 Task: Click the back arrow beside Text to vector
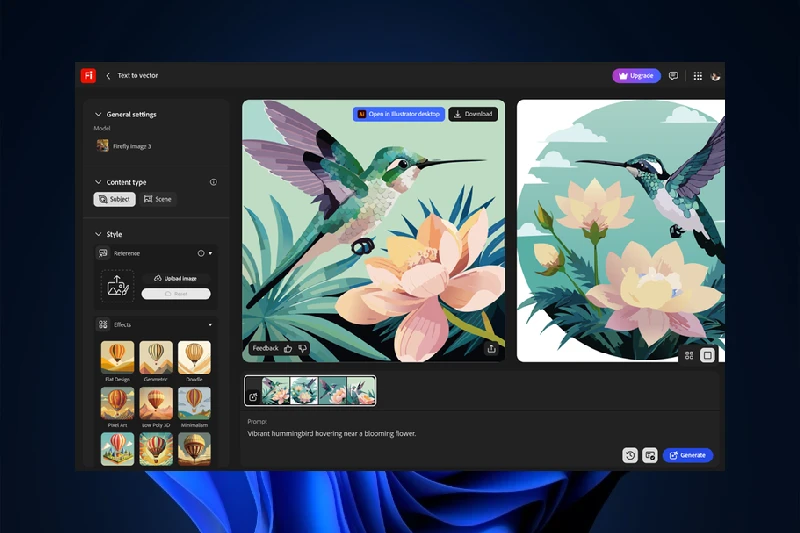point(108,76)
